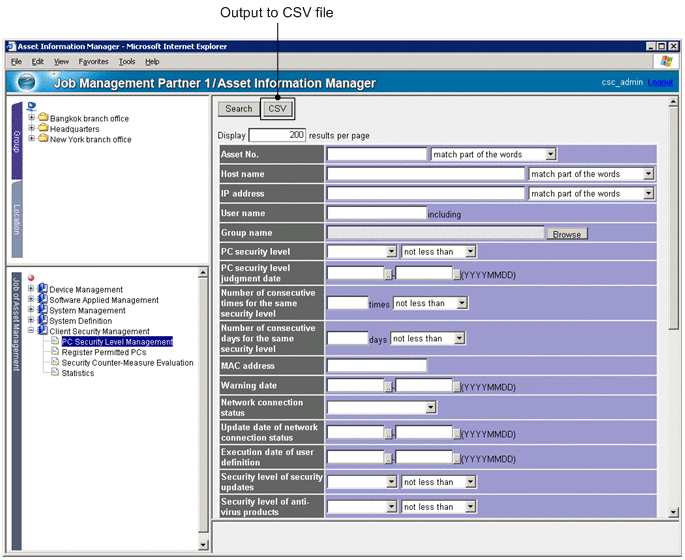Open the Tools menu
The width and height of the screenshot is (685, 560).
pyautogui.click(x=127, y=62)
